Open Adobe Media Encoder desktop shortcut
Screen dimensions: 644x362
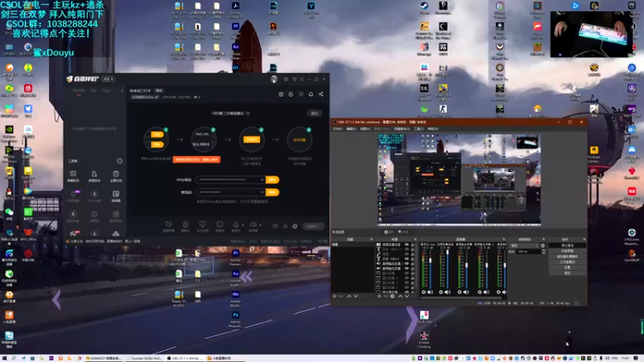pos(235,298)
